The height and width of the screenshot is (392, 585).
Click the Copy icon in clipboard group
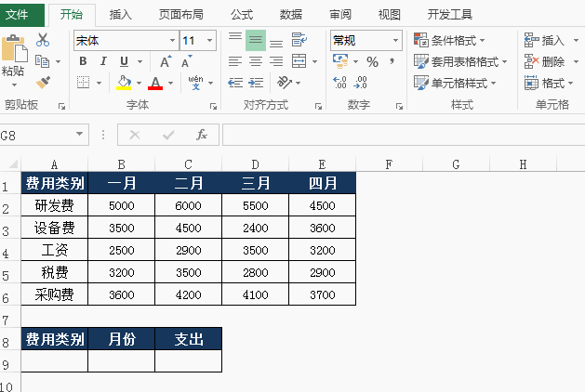click(42, 61)
